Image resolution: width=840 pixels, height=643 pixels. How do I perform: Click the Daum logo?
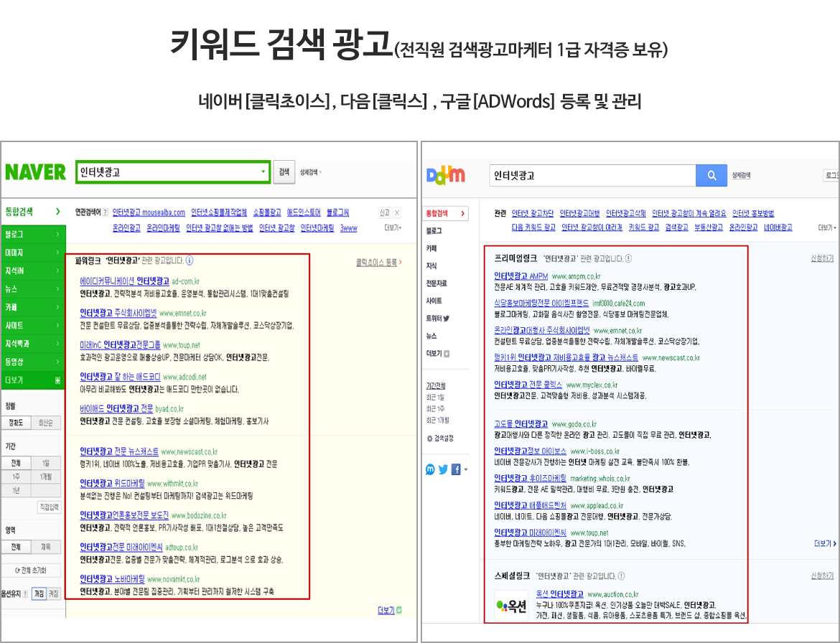[446, 176]
